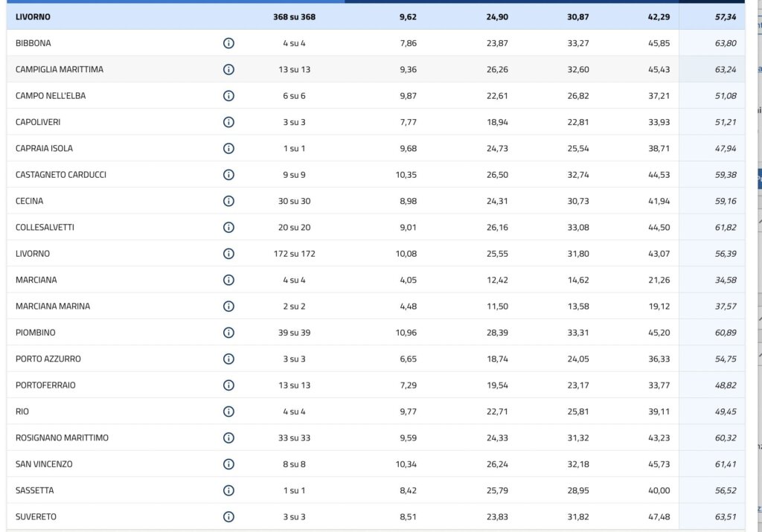Open info for CAMPIGLIA MARITTIMA row
This screenshot has width=762, height=532.
click(228, 69)
